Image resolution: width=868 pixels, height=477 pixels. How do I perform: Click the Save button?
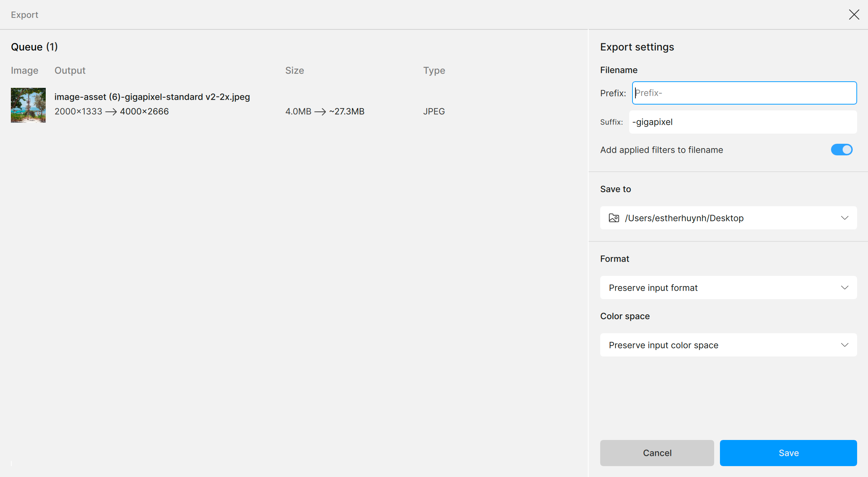click(x=788, y=453)
